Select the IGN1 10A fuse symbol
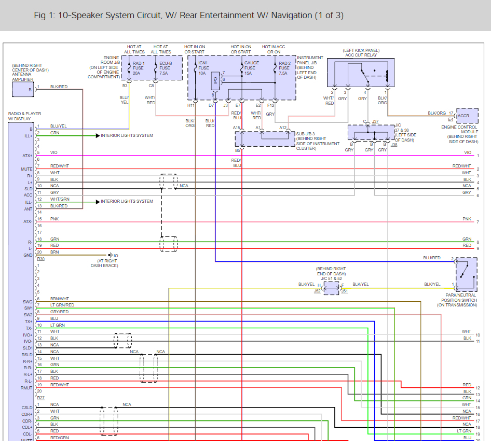 pyautogui.click(x=195, y=68)
